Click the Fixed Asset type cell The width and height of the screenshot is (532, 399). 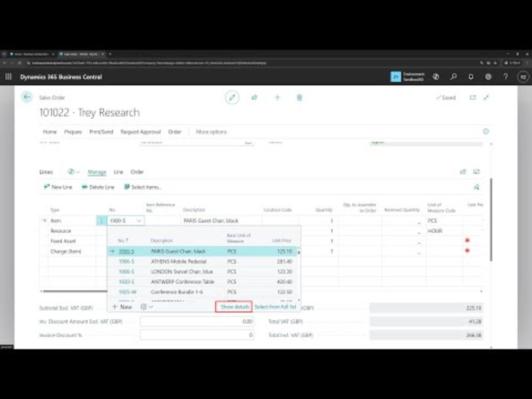click(72, 241)
